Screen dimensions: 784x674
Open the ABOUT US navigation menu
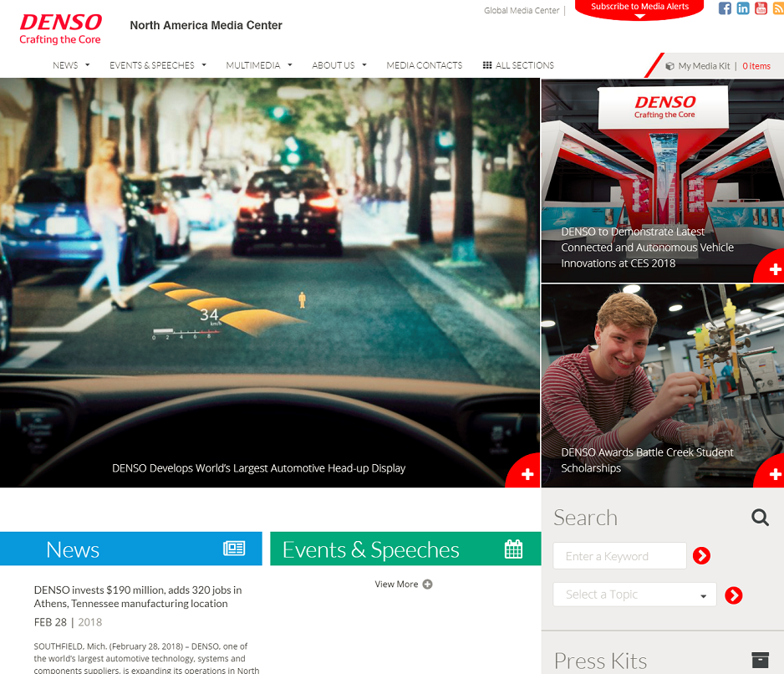pos(333,65)
